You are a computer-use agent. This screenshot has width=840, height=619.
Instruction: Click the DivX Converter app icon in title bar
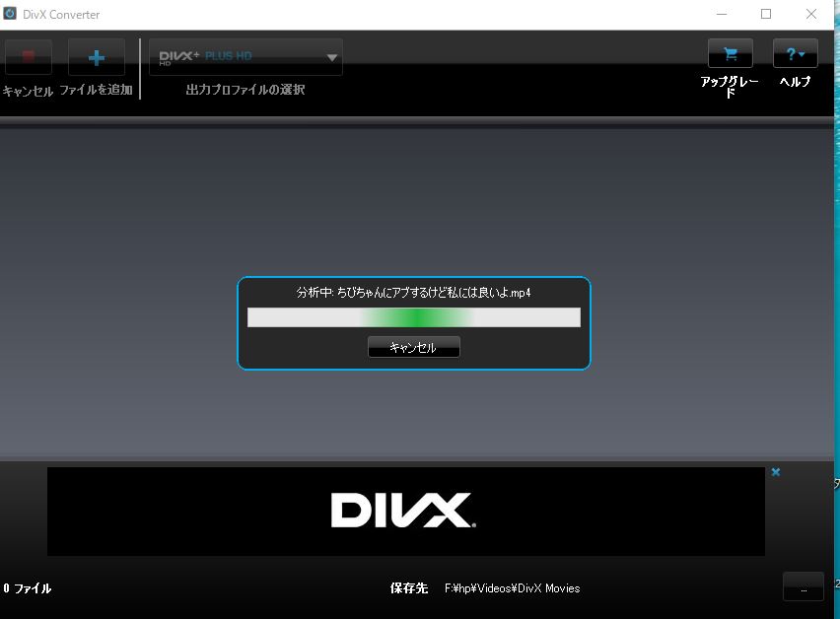pyautogui.click(x=10, y=14)
